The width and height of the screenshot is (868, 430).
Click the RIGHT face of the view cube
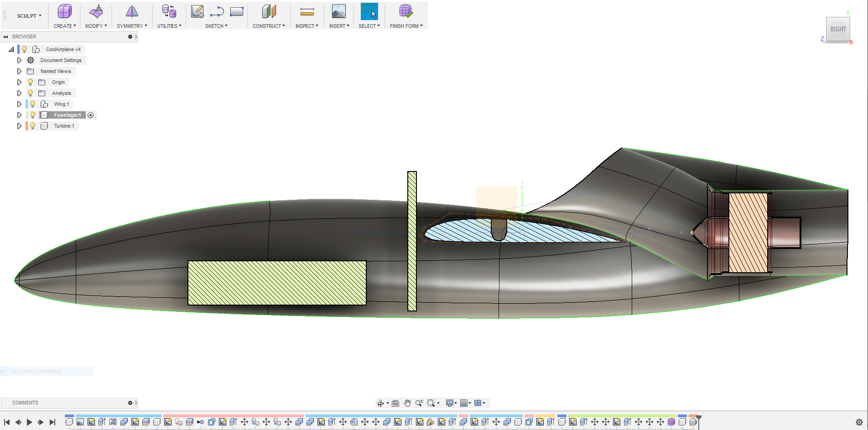click(838, 29)
